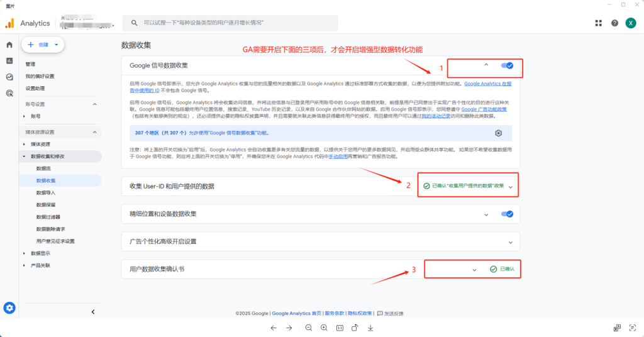Open the 创建 dropdown arrow
This screenshot has height=337, width=644.
coord(56,45)
